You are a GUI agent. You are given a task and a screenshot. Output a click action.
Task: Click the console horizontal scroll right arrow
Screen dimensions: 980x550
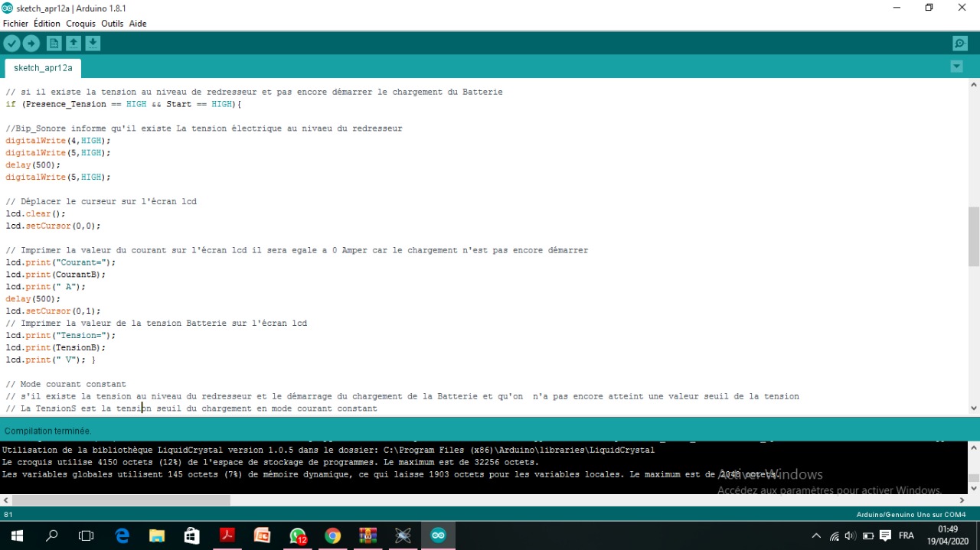[962, 500]
